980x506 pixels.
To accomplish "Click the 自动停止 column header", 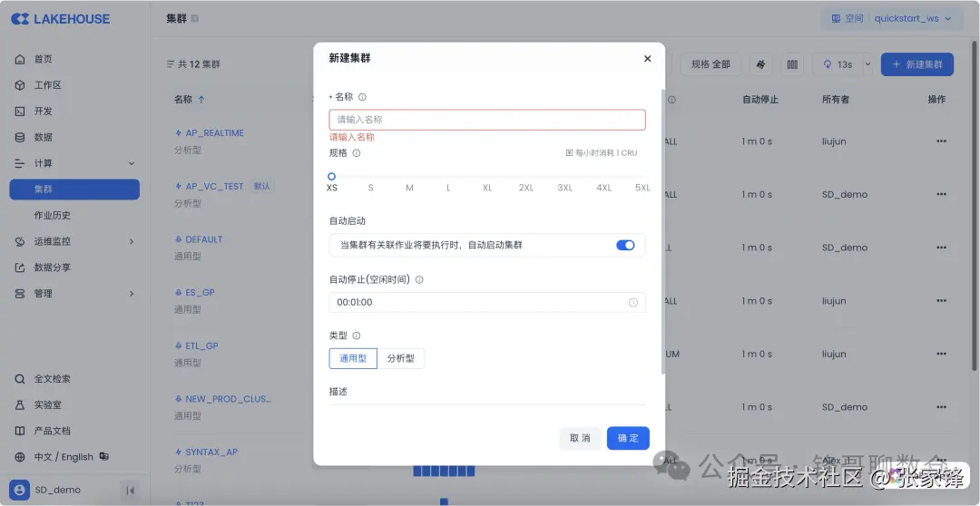I will click(760, 100).
